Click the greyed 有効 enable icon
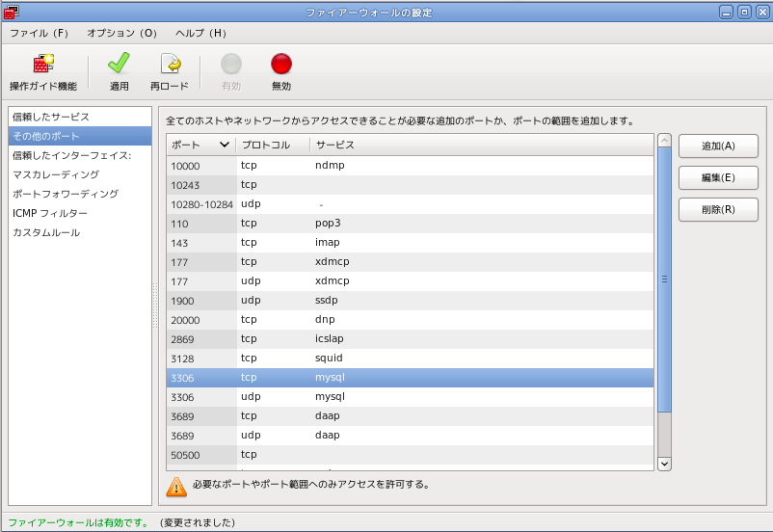This screenshot has height=532, width=773. (231, 65)
